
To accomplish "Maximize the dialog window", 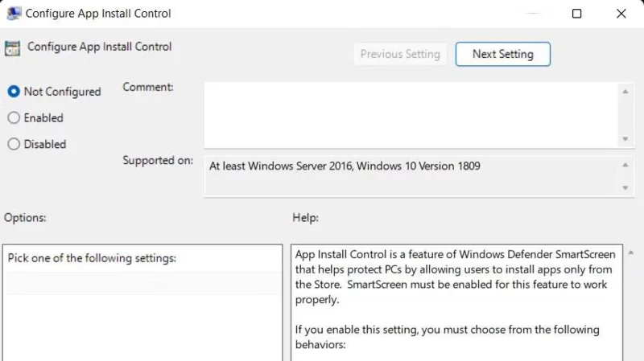I will tap(576, 14).
